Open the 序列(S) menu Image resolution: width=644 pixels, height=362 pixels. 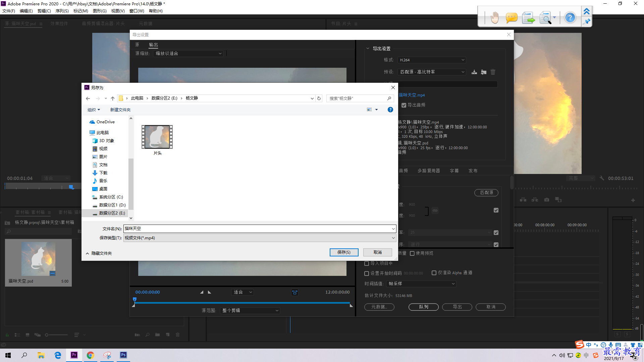pyautogui.click(x=62, y=11)
